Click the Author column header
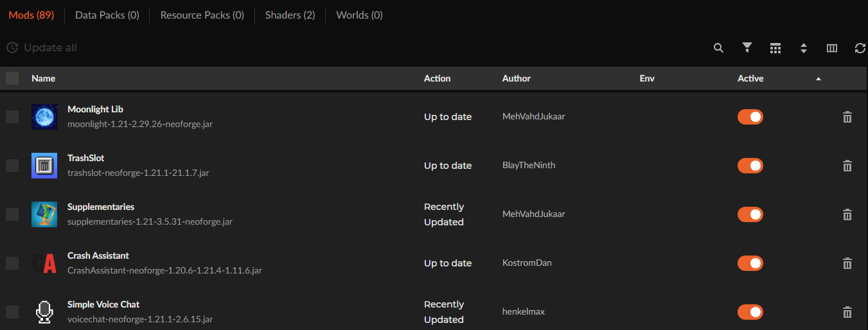 click(517, 78)
